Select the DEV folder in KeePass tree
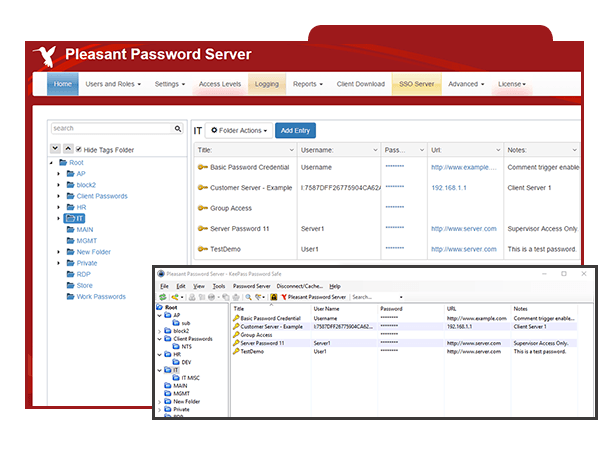The width and height of the screenshot is (603, 457). pos(182,362)
